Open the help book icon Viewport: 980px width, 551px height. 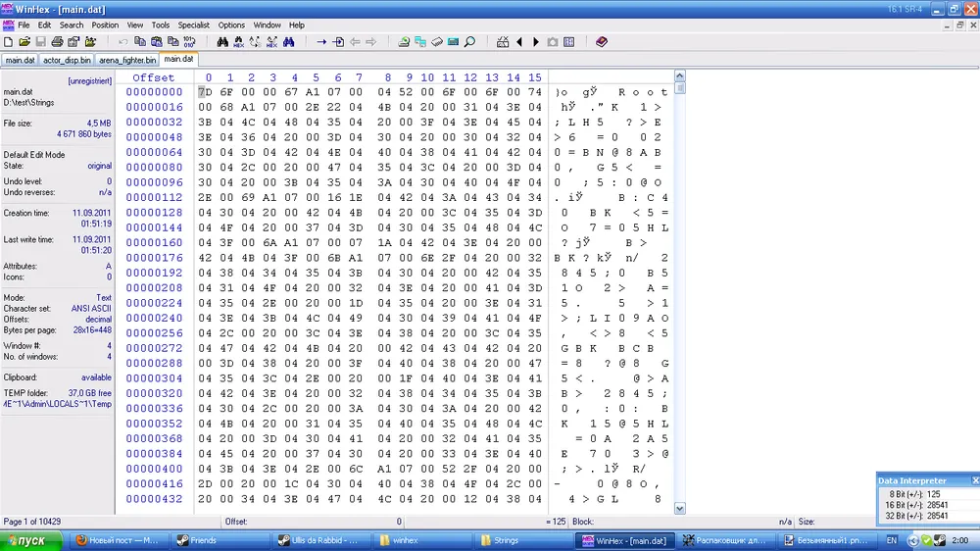click(601, 42)
